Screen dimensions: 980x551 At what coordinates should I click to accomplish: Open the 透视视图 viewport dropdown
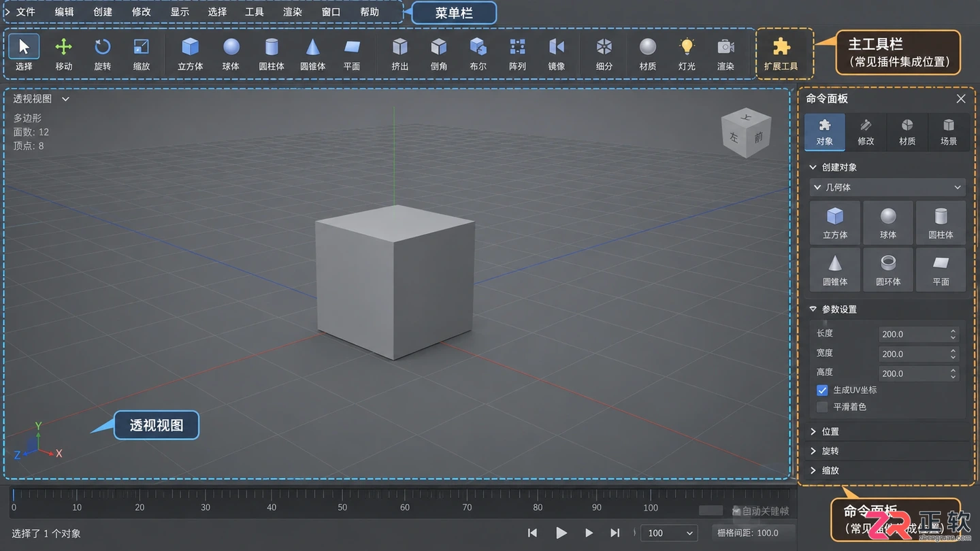click(x=42, y=99)
